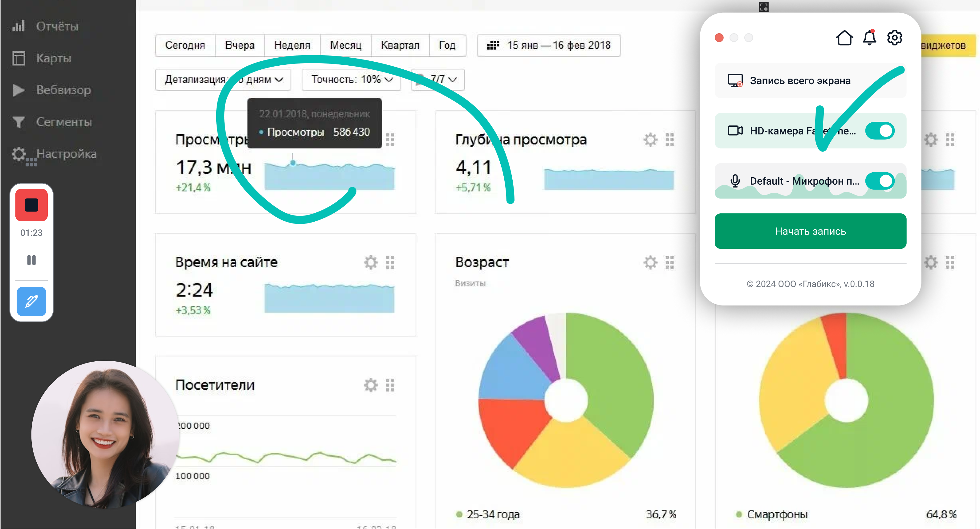Disable the HD camera toggle
The width and height of the screenshot is (980, 529).
coord(880,131)
